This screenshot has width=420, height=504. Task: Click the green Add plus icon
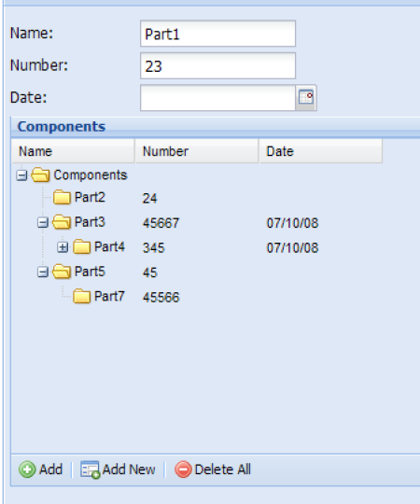[27, 469]
